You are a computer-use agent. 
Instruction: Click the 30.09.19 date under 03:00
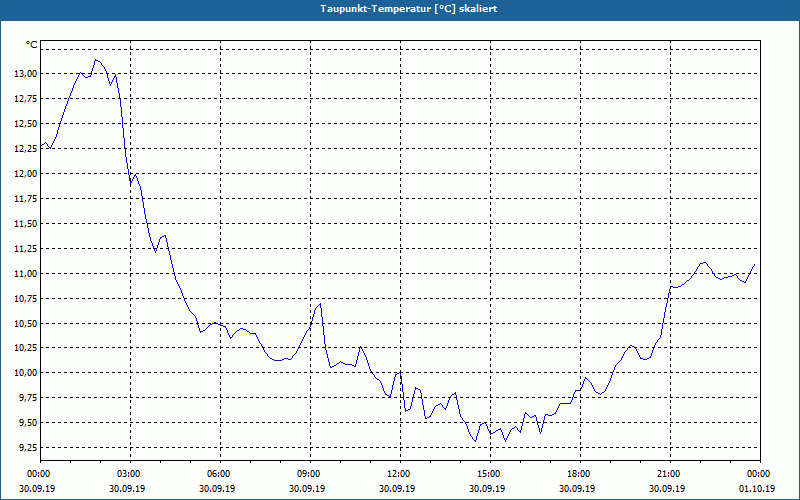(x=127, y=489)
